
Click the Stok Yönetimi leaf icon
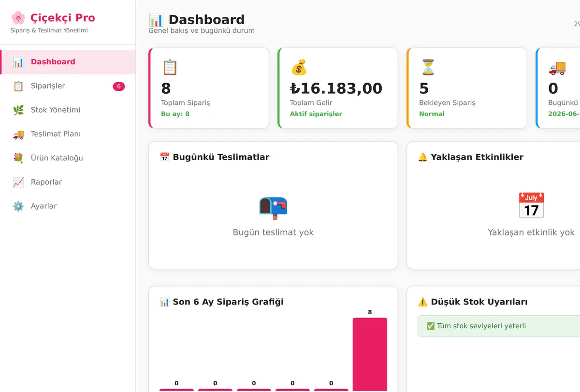coord(18,110)
